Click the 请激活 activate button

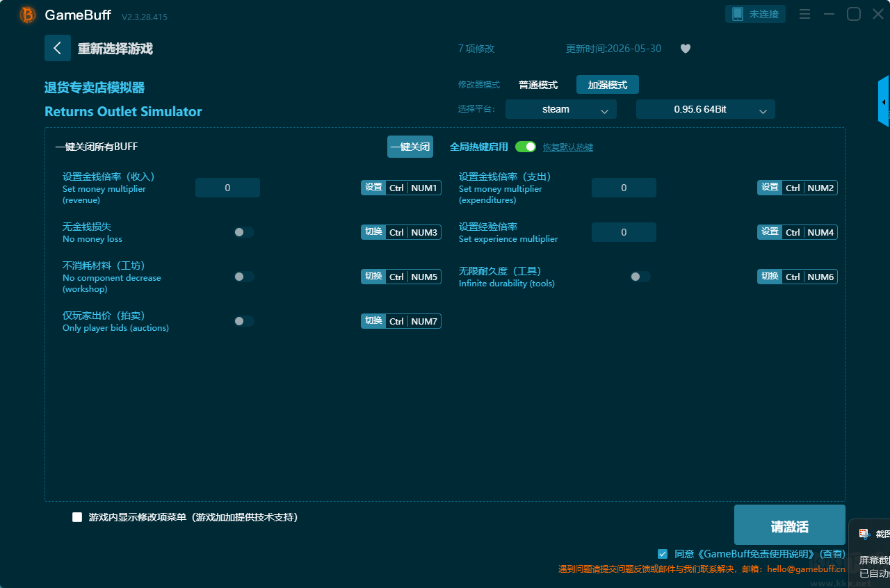790,525
